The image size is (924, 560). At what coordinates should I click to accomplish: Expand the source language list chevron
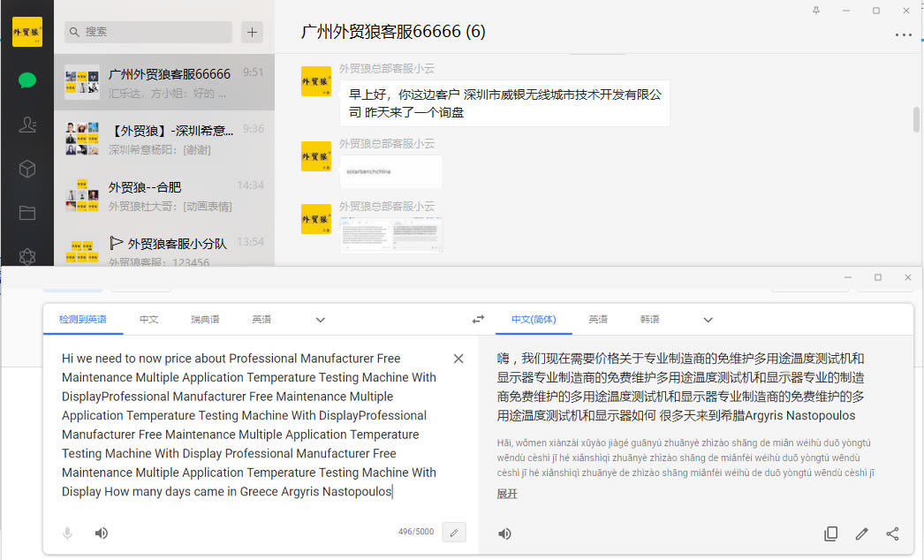coord(321,320)
